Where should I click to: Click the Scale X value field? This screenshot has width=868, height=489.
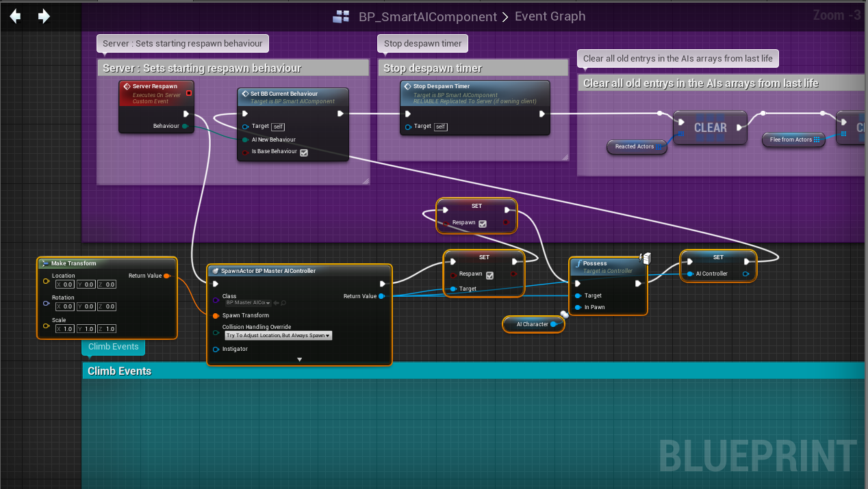(64, 329)
